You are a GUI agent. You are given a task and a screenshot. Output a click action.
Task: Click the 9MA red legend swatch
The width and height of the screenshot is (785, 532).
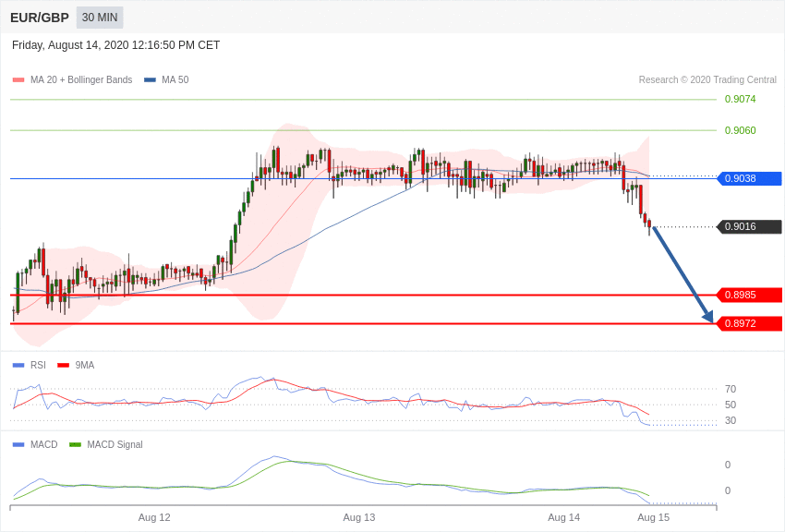tap(64, 366)
